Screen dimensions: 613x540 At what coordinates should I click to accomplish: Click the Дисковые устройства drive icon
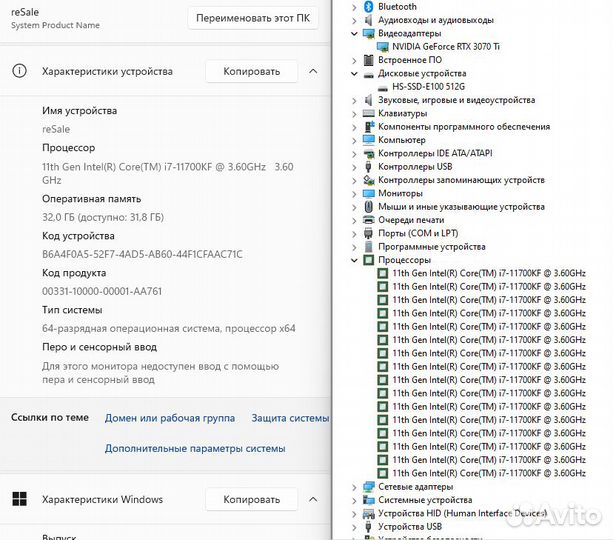369,74
